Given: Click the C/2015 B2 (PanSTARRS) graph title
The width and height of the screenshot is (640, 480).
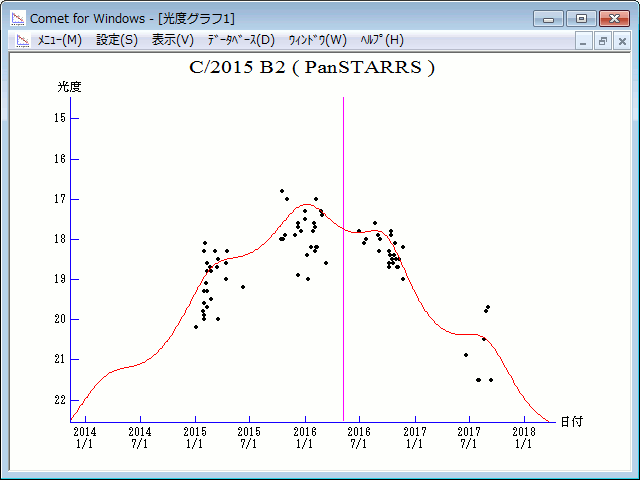Looking at the screenshot, I should 312,68.
